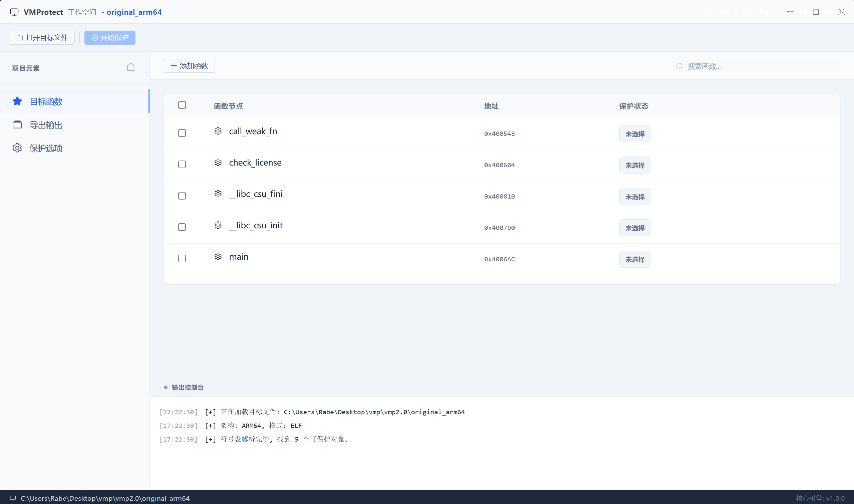The image size is (854, 504).
Task: Click the 未选择 status badge for __libc_csu_fini
Action: [635, 197]
